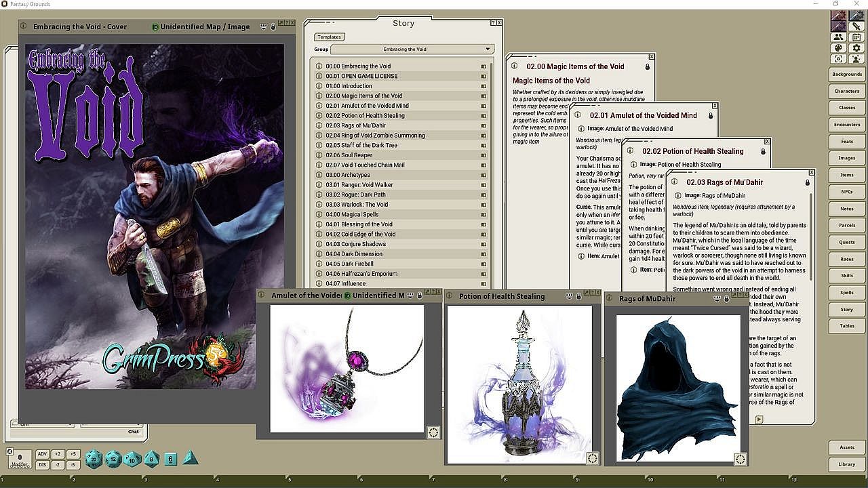Roll the d10 die
Screen dimensions: 868x488
tap(132, 460)
